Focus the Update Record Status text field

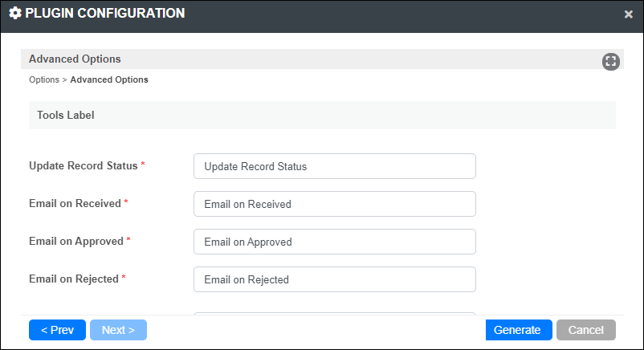pos(335,166)
